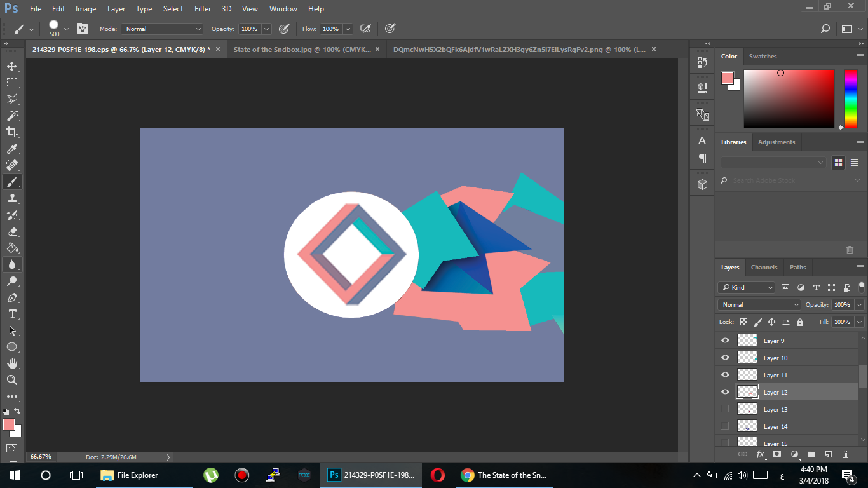The width and height of the screenshot is (868, 488).
Task: Open the layer styles fx menu
Action: [x=759, y=454]
